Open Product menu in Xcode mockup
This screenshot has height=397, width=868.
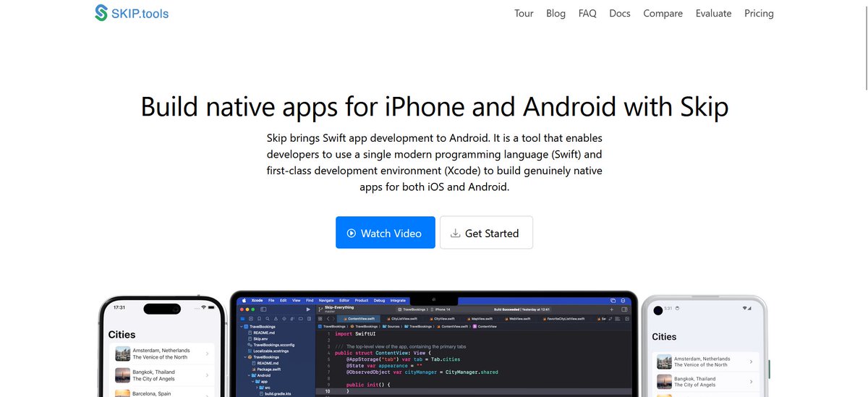[362, 300]
